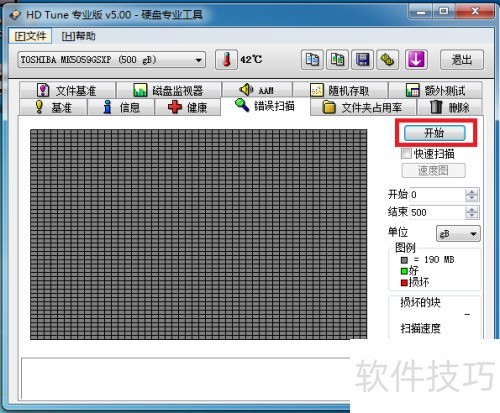Click the 开始 value input field

[x=437, y=195]
